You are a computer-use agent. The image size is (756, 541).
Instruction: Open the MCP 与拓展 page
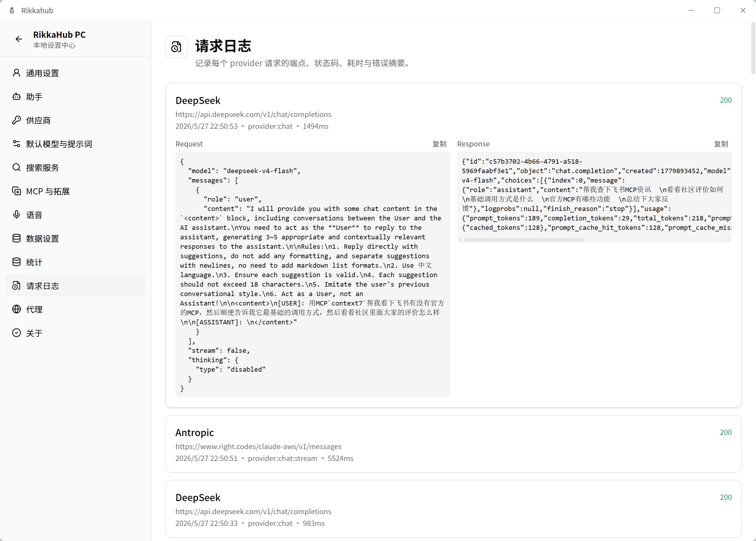75,191
